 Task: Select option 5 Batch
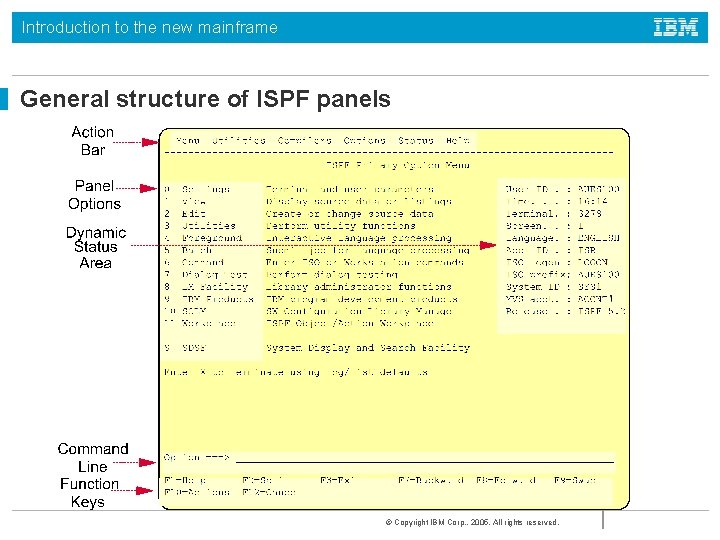pos(188,251)
